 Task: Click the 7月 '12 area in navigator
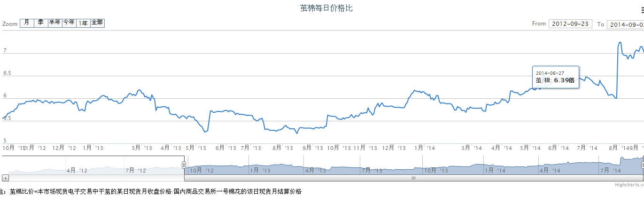(135, 170)
